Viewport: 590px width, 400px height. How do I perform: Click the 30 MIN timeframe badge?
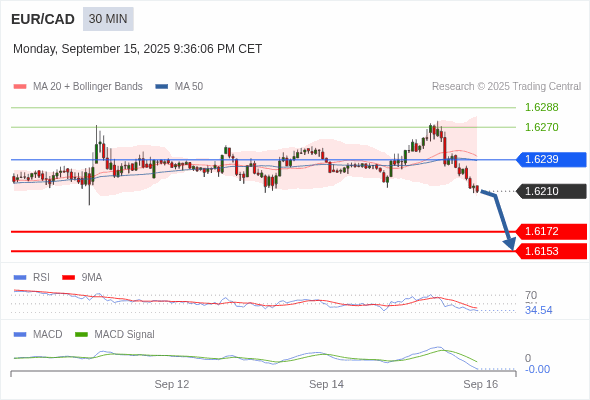108,19
